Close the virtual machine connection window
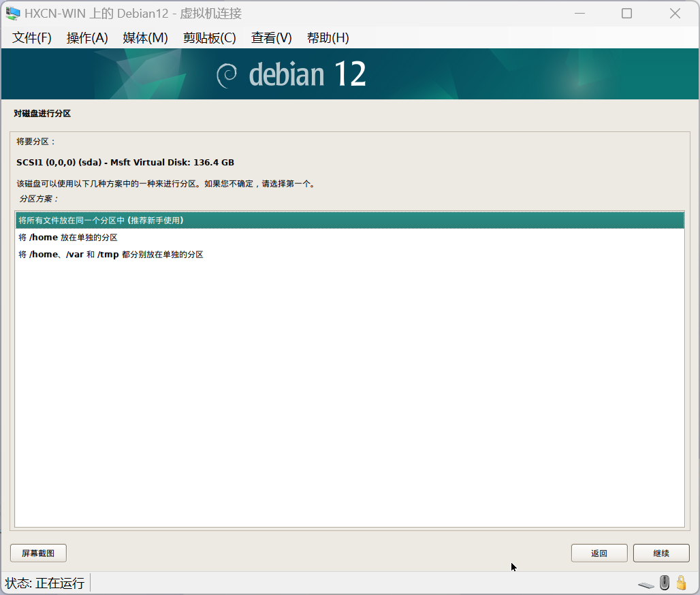Image resolution: width=700 pixels, height=595 pixels. point(675,14)
